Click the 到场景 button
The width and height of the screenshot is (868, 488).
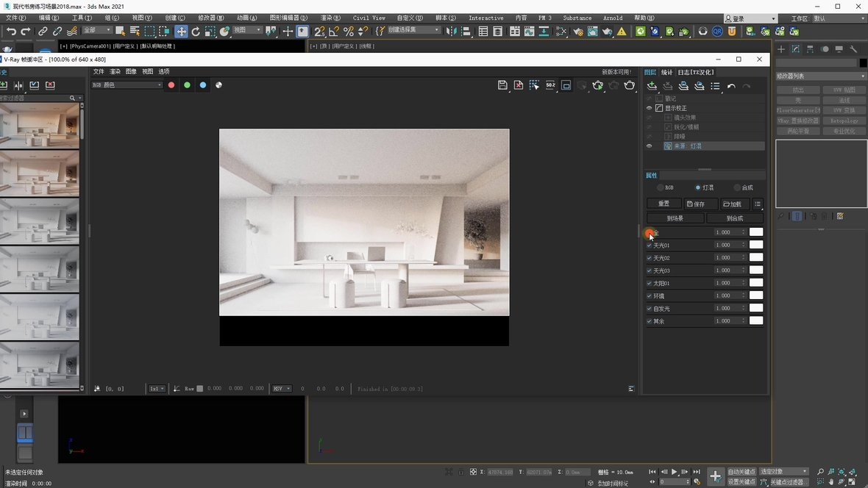pyautogui.click(x=675, y=218)
